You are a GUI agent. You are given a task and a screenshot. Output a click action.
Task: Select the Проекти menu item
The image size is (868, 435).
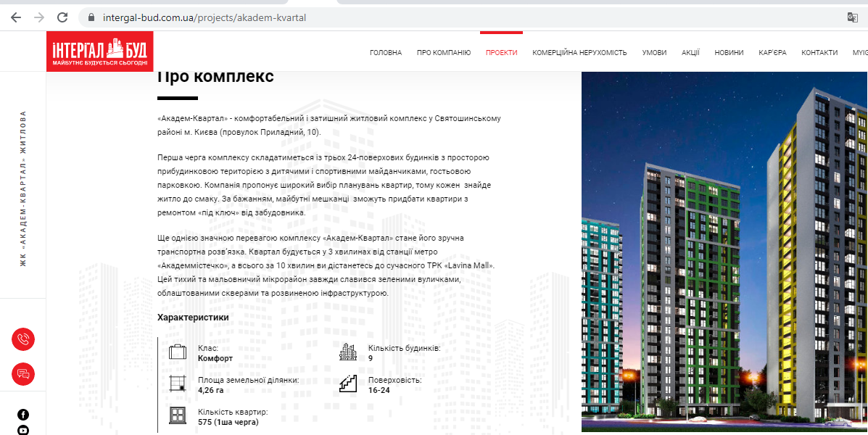tap(501, 53)
